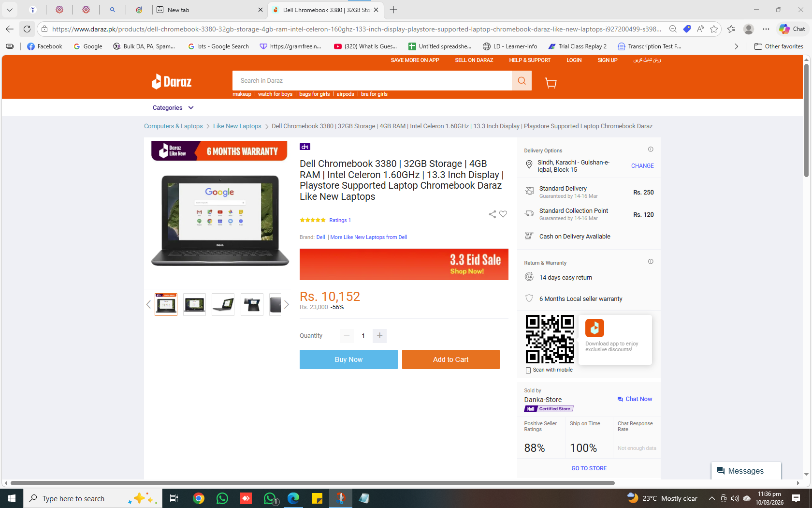Add page to favorites star icon
812x508 pixels.
714,29
